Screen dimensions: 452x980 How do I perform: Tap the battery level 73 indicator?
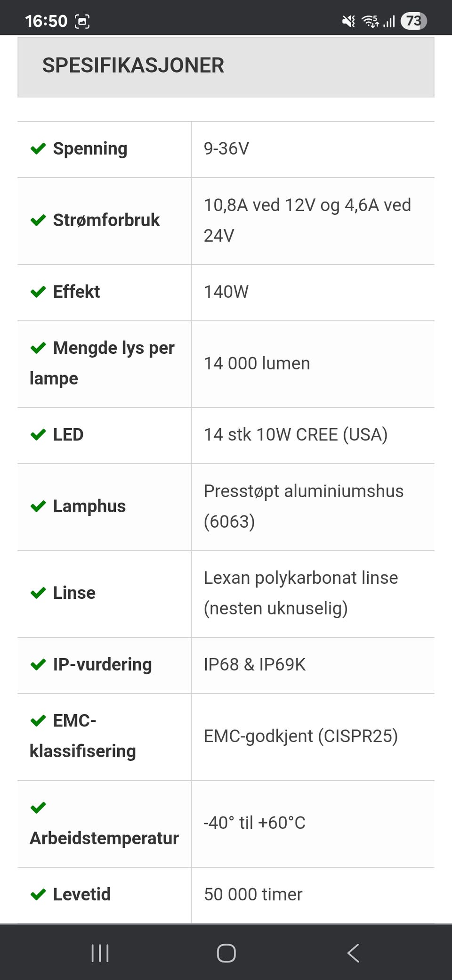pyautogui.click(x=413, y=21)
